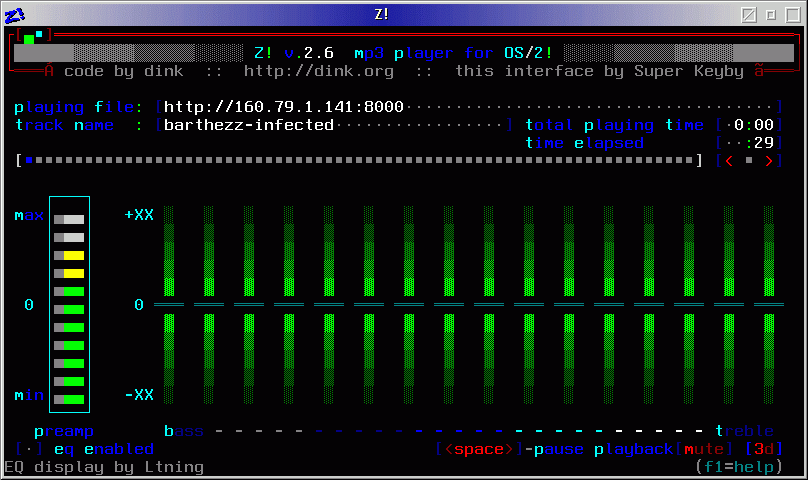Click the small green-cyan icon in red frame

pyautogui.click(x=33, y=36)
